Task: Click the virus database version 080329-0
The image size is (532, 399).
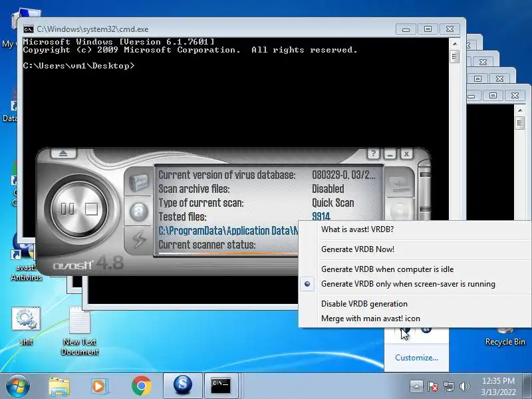Action: (x=343, y=175)
